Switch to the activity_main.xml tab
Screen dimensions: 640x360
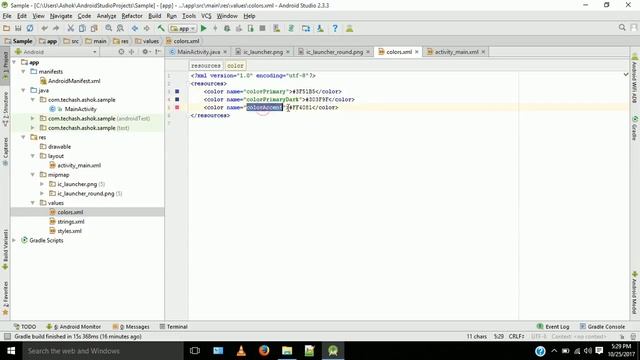pyautogui.click(x=456, y=52)
